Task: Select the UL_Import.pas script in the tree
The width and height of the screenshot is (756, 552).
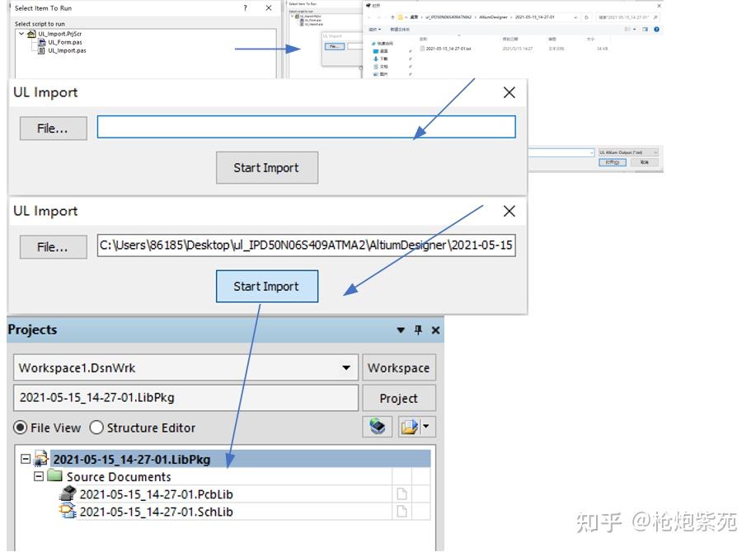Action: tap(67, 50)
